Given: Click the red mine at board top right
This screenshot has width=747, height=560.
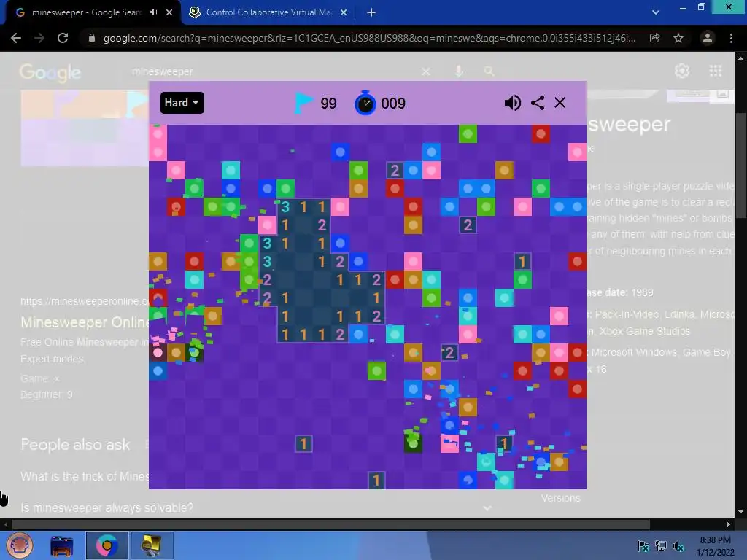Looking at the screenshot, I should coord(541,134).
